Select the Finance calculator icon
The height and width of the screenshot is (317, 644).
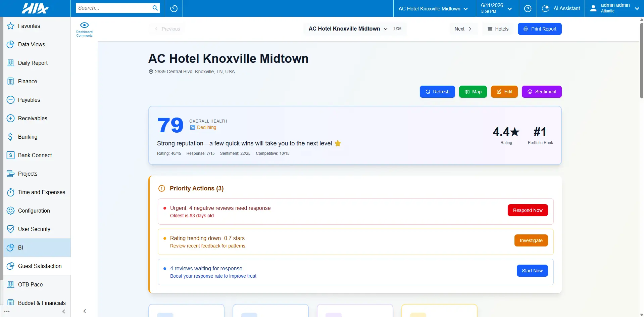11,81
